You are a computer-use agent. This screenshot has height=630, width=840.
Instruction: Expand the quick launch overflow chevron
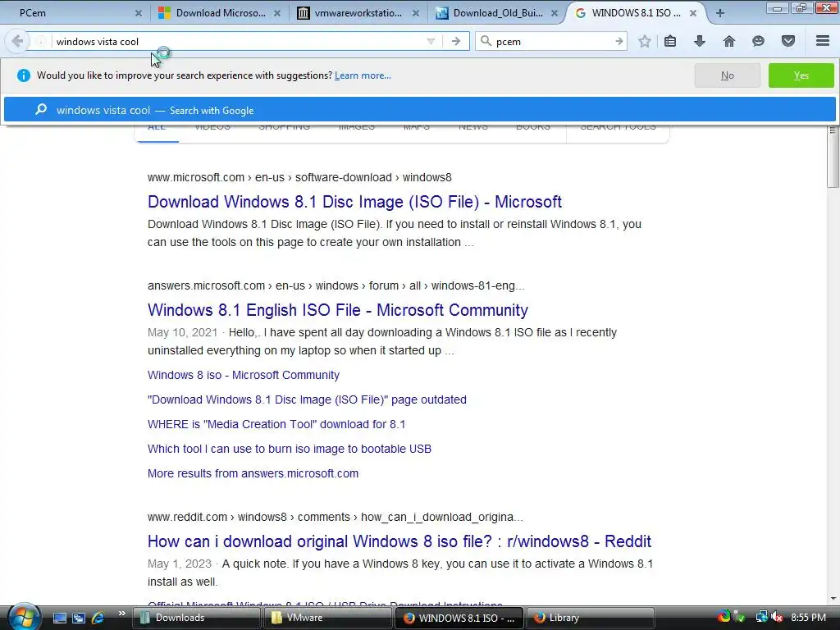pyautogui.click(x=121, y=614)
